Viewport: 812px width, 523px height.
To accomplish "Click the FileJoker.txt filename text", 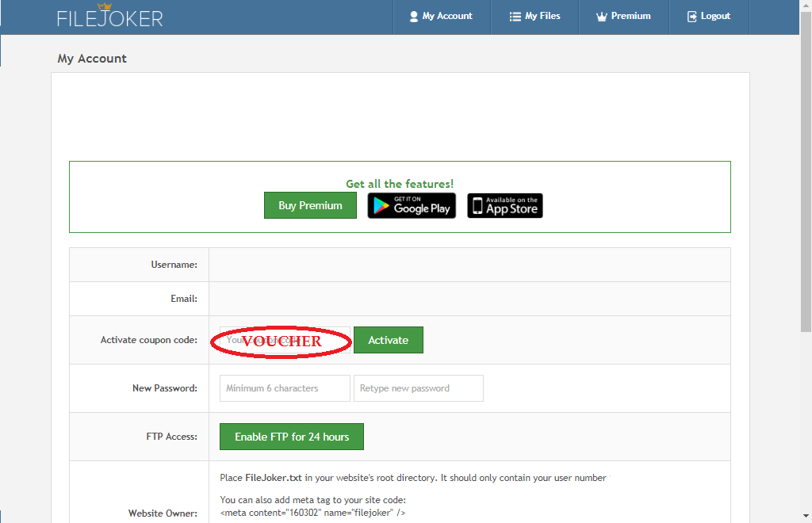I will tap(274, 478).
